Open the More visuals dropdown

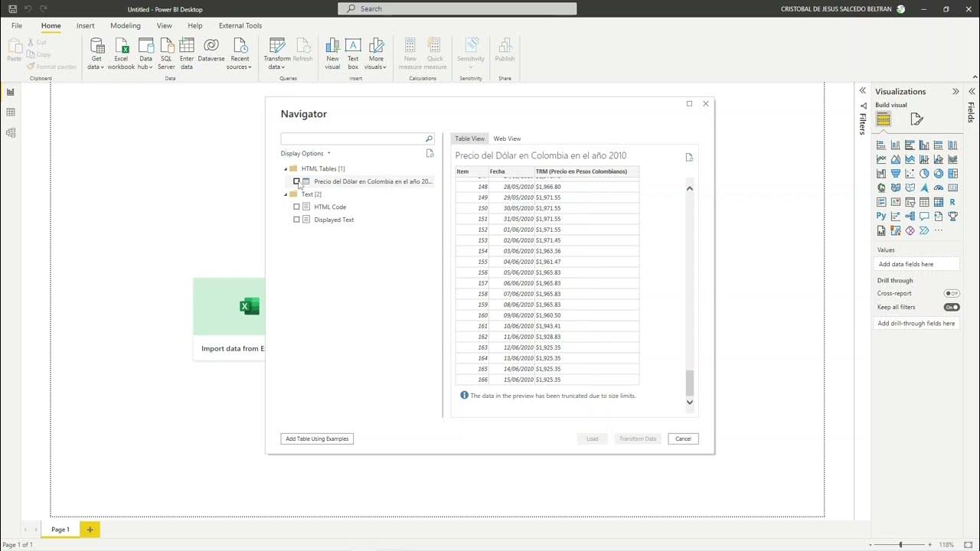pos(376,54)
